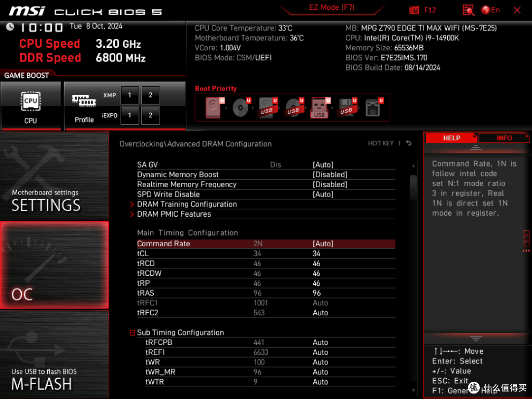Enable XMP profile 2
Screen dimensions: 532x399
[x=150, y=95]
